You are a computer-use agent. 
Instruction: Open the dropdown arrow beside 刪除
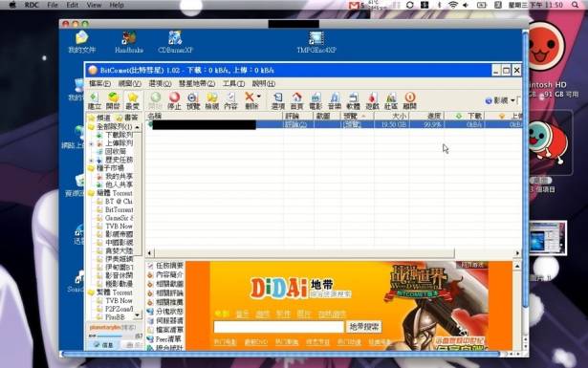pyautogui.click(x=259, y=97)
